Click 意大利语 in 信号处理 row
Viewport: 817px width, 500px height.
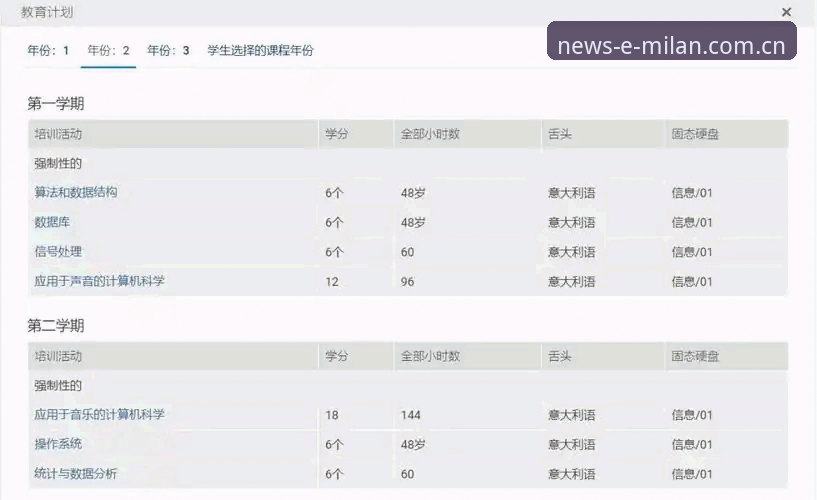572,252
